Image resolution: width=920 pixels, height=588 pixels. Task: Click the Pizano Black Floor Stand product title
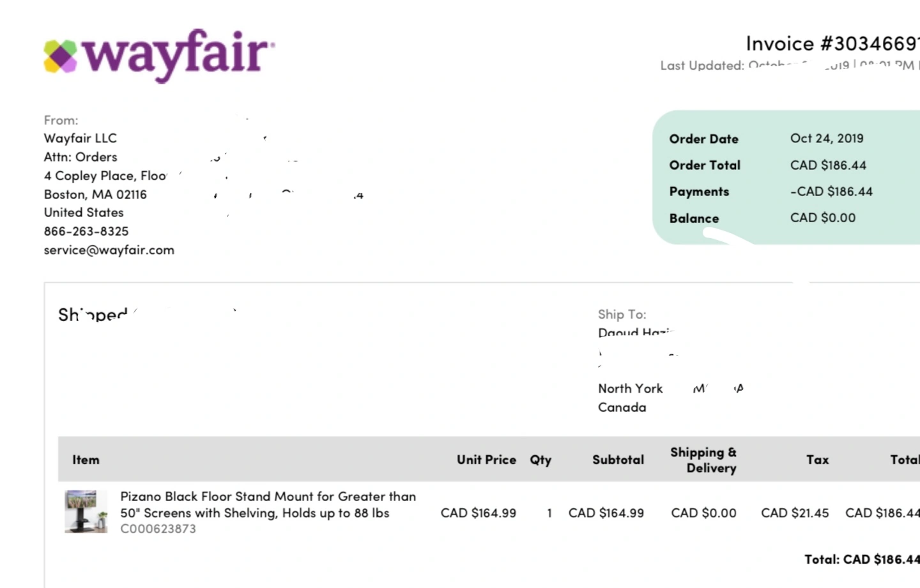[x=268, y=504]
